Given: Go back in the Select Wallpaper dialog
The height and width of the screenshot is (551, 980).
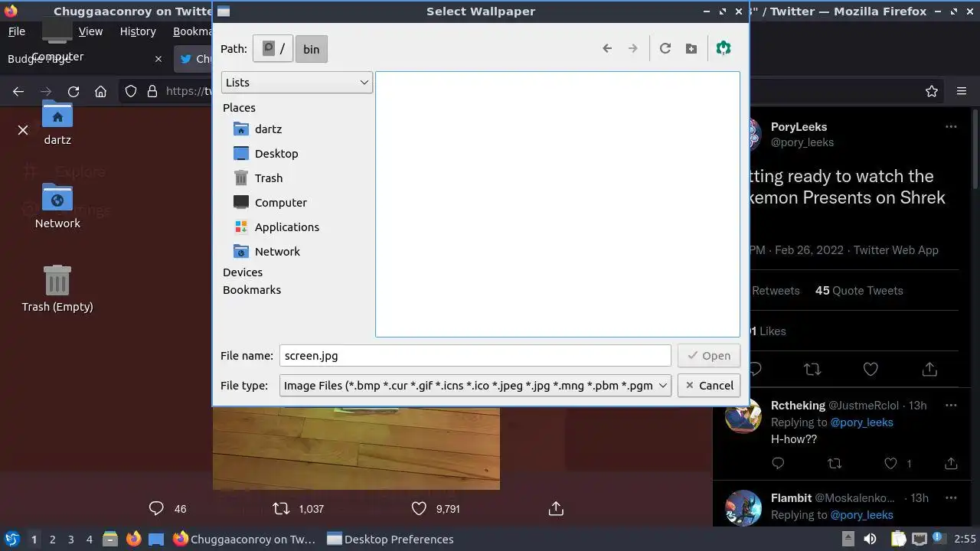Looking at the screenshot, I should (607, 48).
